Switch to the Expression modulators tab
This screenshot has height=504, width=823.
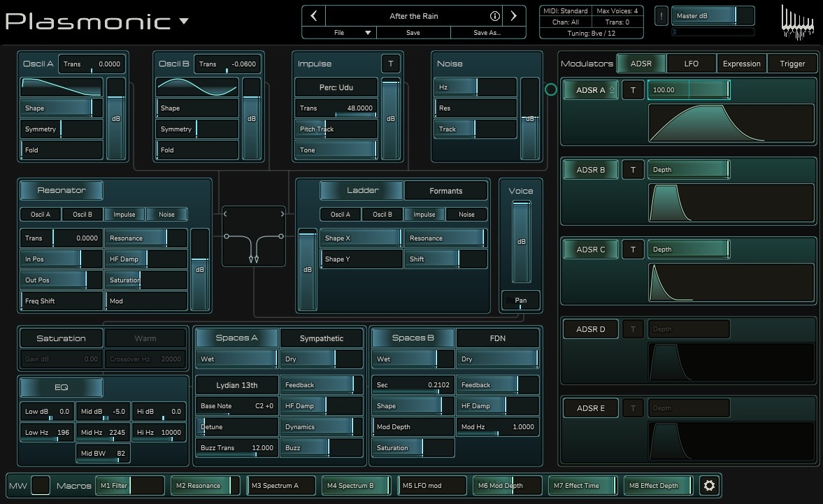coord(742,64)
